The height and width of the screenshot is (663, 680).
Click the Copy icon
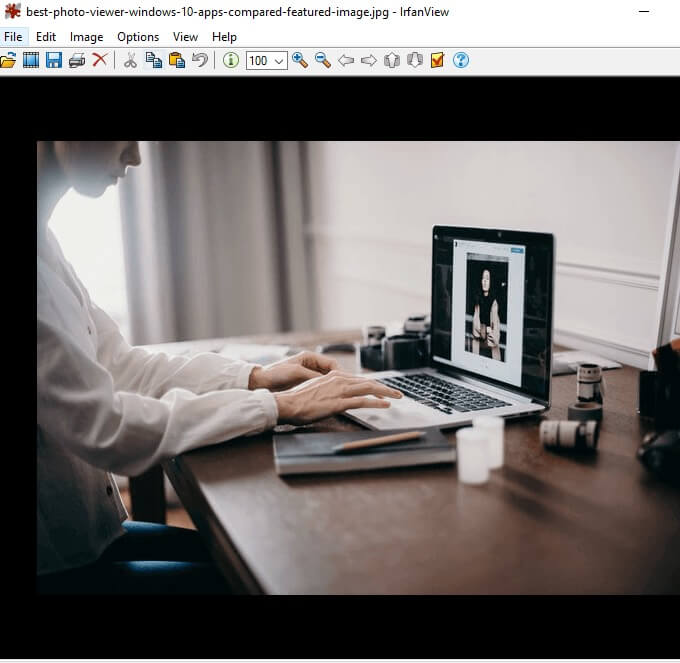pyautogui.click(x=154, y=60)
